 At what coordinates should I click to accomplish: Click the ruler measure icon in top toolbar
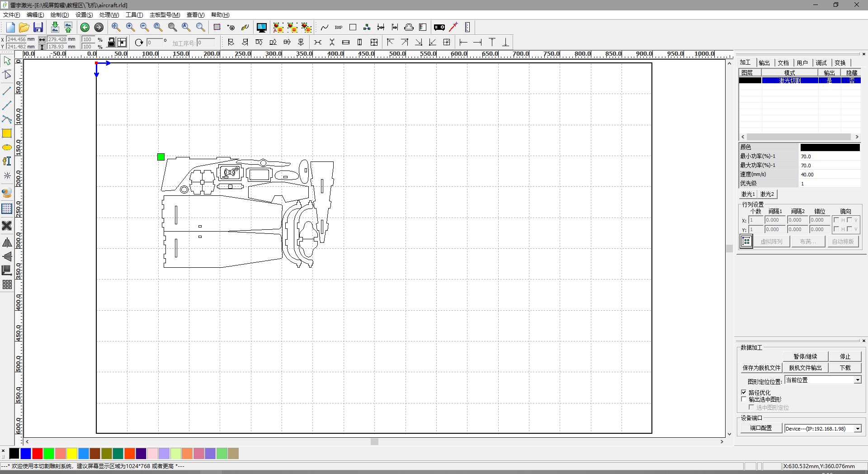pyautogui.click(x=467, y=27)
